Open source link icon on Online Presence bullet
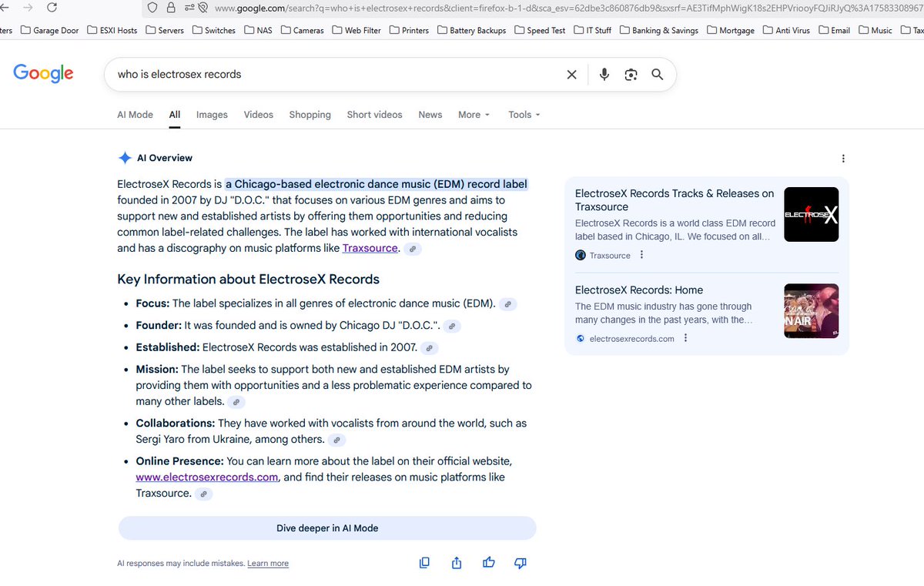 [x=204, y=494]
